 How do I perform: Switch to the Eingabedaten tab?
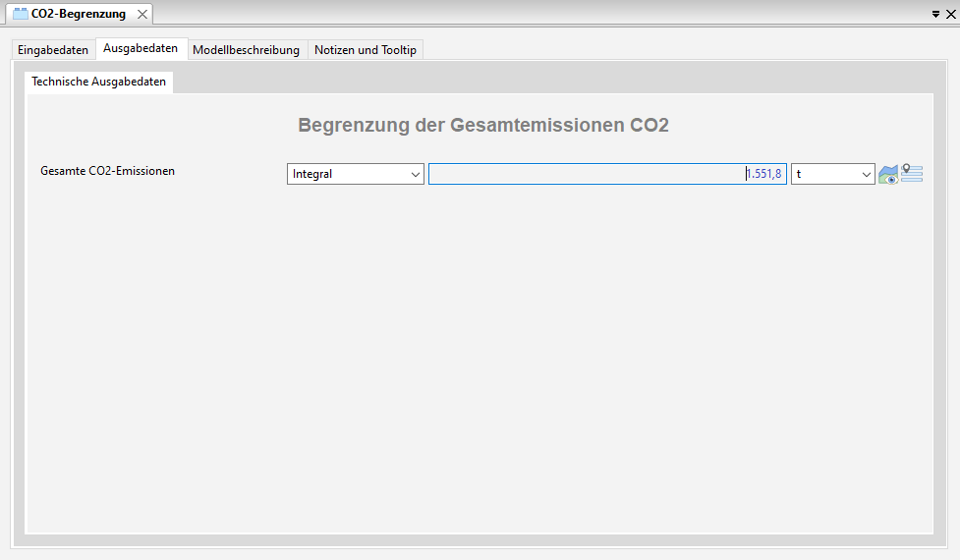(53, 49)
